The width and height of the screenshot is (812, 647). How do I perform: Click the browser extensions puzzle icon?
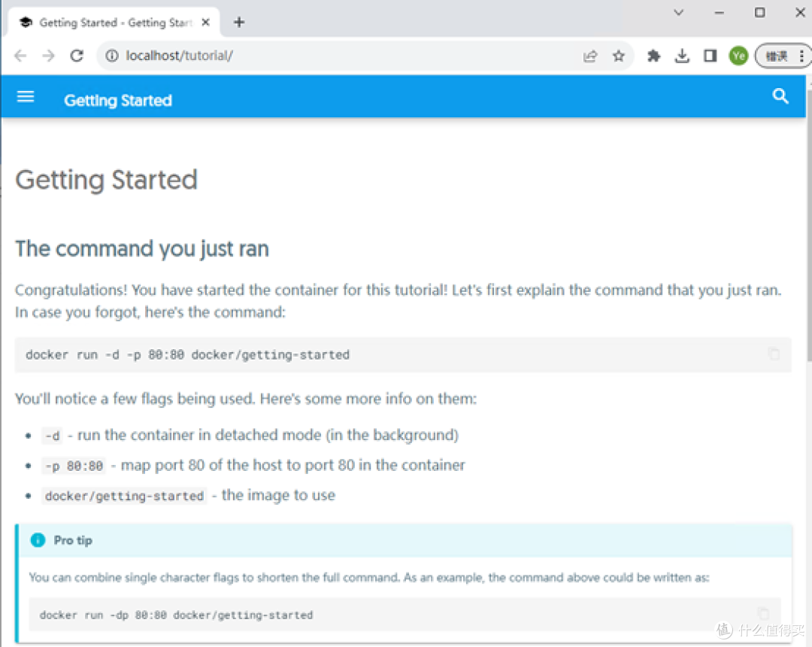(653, 55)
